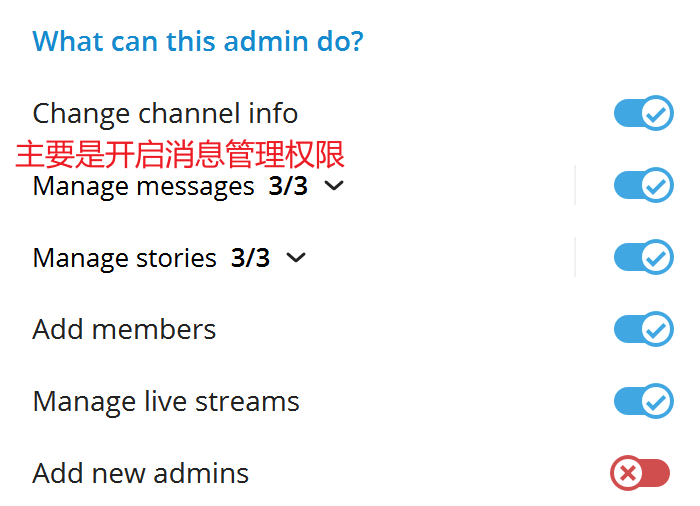Click the "What can this admin do?" heading
Screen dimensions: 700x506
point(198,42)
